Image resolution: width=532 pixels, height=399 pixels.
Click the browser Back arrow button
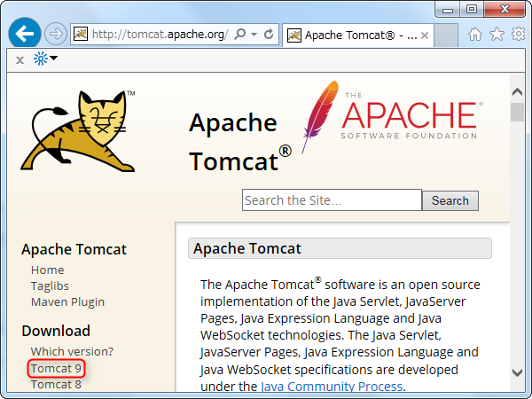coord(25,34)
